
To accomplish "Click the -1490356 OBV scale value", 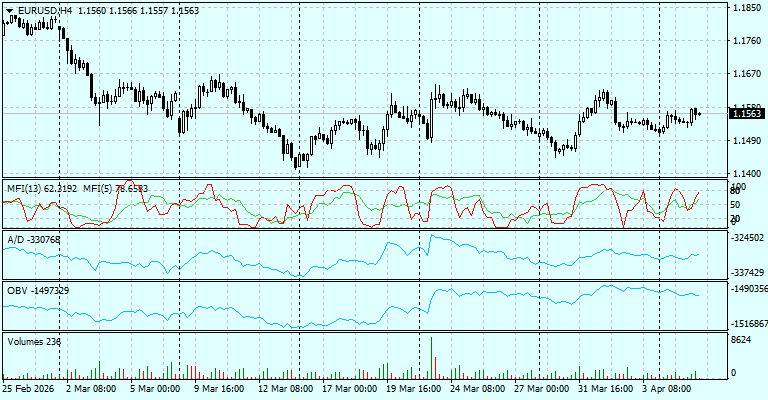I will [749, 289].
